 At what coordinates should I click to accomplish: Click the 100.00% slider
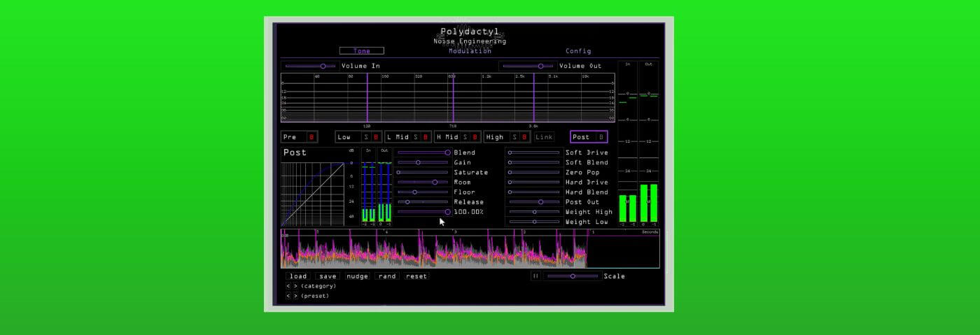tap(423, 212)
